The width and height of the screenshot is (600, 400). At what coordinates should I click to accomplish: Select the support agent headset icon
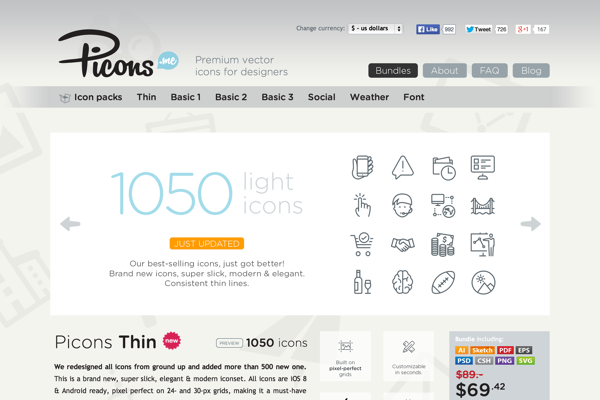tap(403, 205)
